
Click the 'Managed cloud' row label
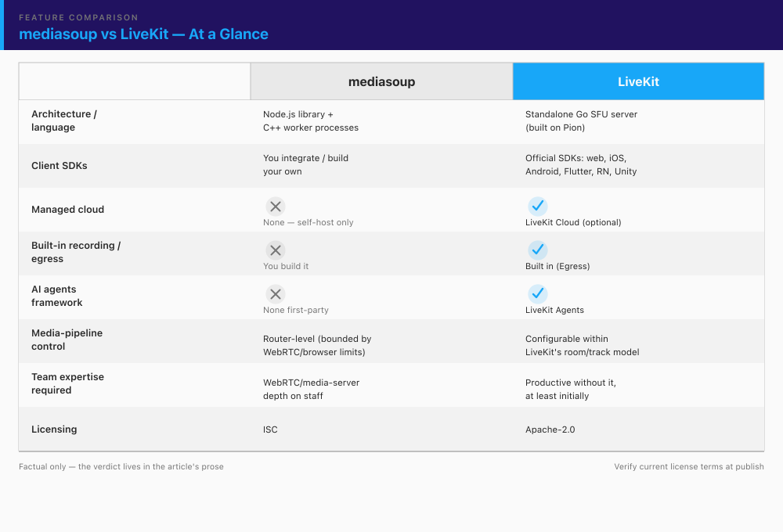point(67,210)
